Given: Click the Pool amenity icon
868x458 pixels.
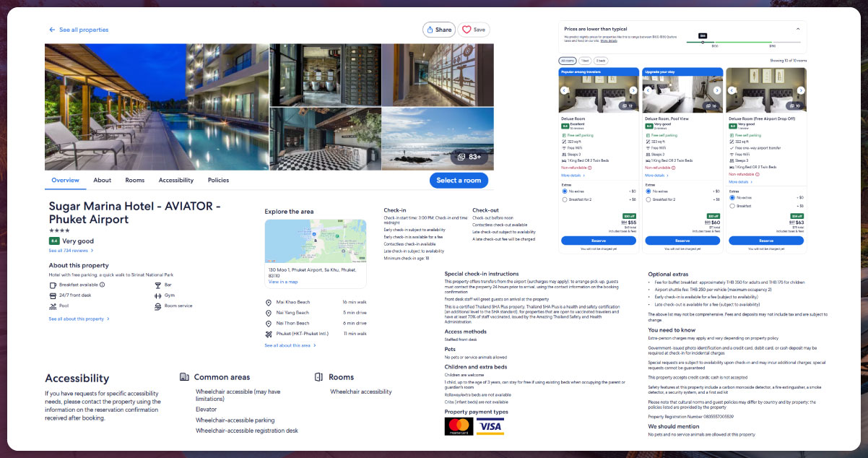Looking at the screenshot, I should (53, 306).
